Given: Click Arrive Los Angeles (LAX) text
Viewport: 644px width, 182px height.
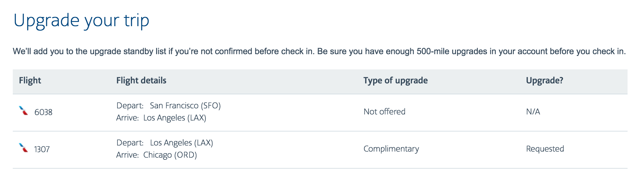Looking at the screenshot, I should 161,118.
